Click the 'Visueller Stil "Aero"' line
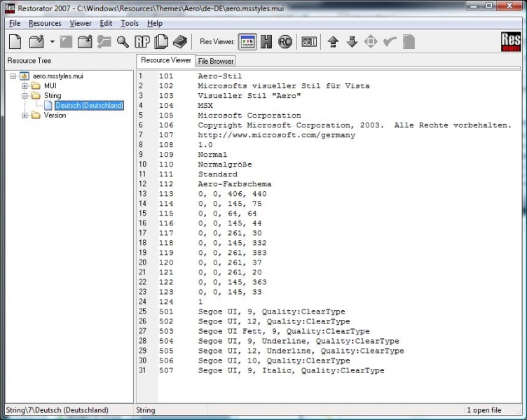This screenshot has width=527, height=420. click(x=249, y=96)
